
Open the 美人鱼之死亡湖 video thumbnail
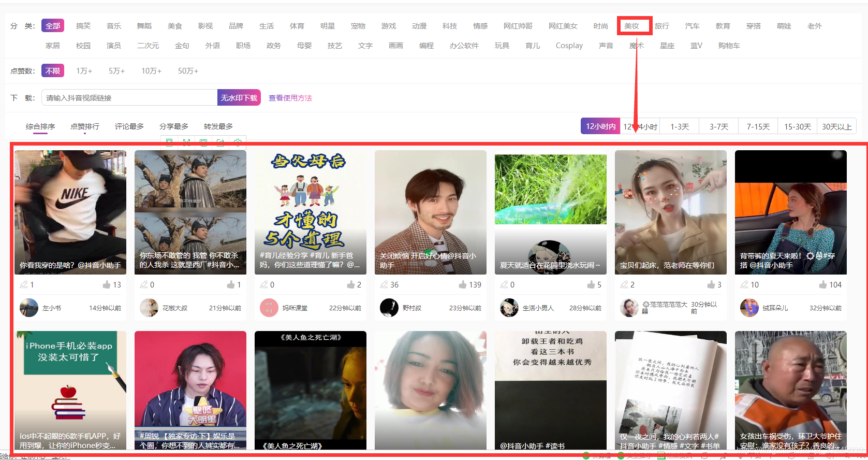coord(311,390)
